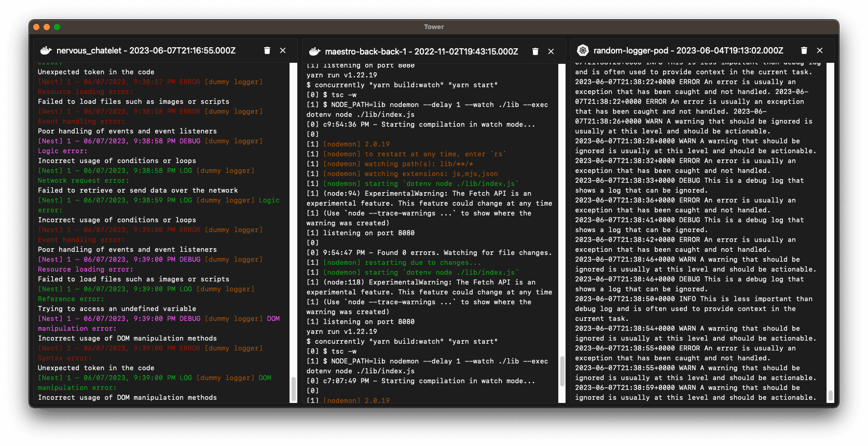
Task: Select the random-logger-pod panel title
Action: [x=688, y=50]
